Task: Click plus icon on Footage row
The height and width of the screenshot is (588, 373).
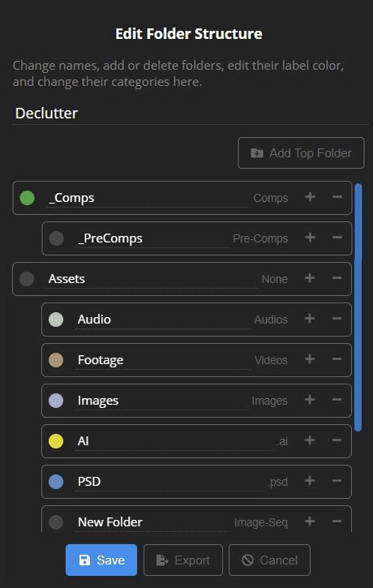Action: 310,358
